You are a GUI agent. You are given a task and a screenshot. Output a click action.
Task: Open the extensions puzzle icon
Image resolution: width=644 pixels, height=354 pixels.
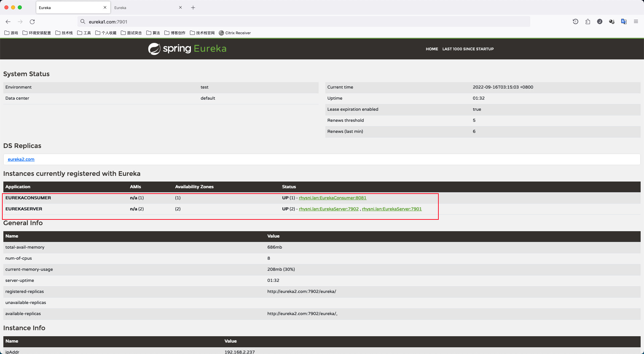[588, 21]
